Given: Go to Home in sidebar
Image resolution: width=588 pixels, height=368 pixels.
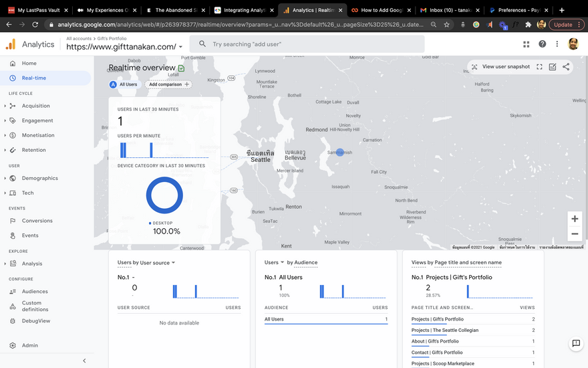Looking at the screenshot, I should 29,63.
